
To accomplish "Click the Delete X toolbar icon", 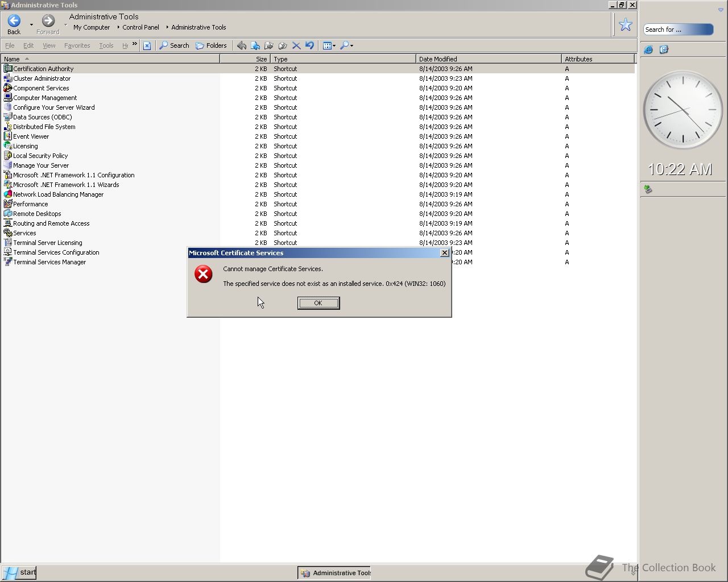I will pos(296,45).
